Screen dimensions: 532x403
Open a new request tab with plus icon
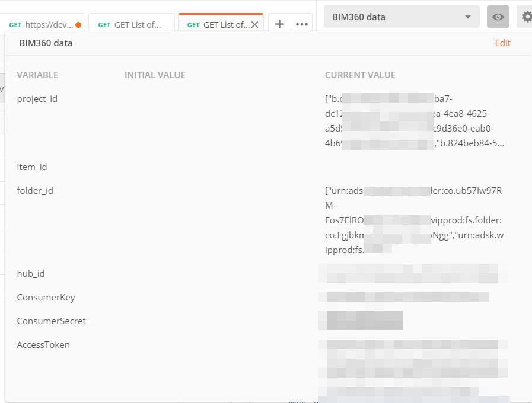pyautogui.click(x=279, y=24)
